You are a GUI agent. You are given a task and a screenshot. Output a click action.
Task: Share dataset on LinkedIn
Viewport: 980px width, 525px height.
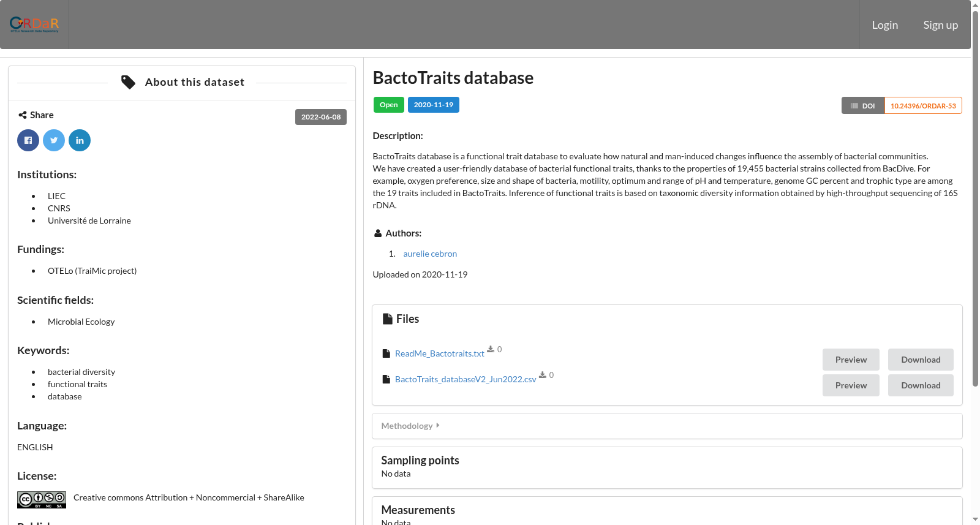[x=80, y=140]
